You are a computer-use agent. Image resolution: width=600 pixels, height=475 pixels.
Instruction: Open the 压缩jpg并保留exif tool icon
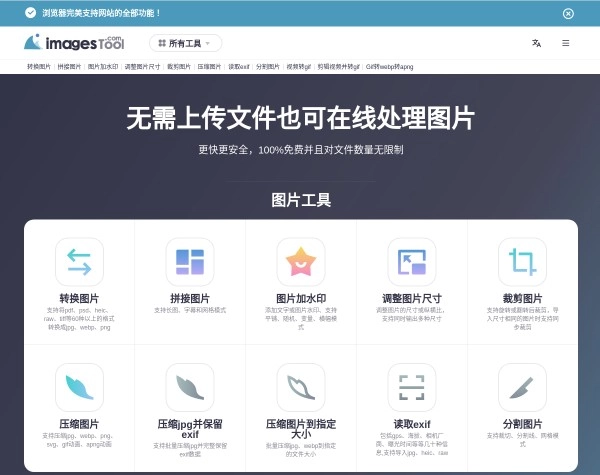[190, 387]
